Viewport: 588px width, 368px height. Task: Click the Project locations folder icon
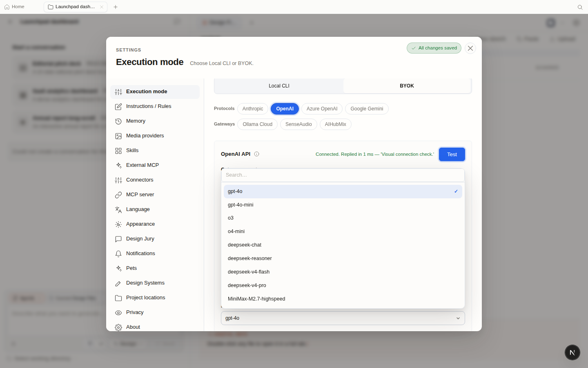click(x=118, y=298)
